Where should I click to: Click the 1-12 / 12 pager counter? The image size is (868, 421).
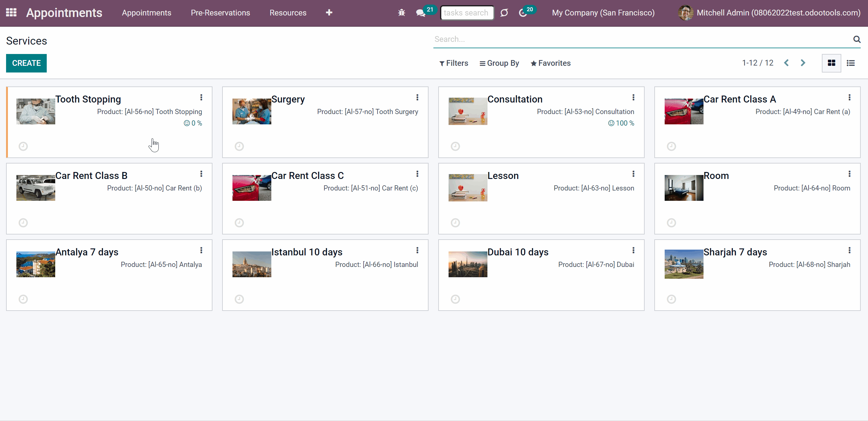(758, 63)
